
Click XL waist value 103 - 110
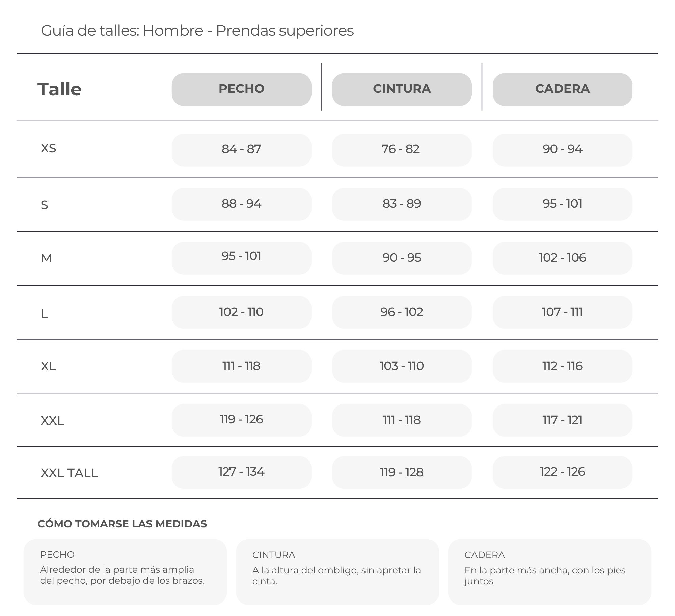tap(402, 366)
